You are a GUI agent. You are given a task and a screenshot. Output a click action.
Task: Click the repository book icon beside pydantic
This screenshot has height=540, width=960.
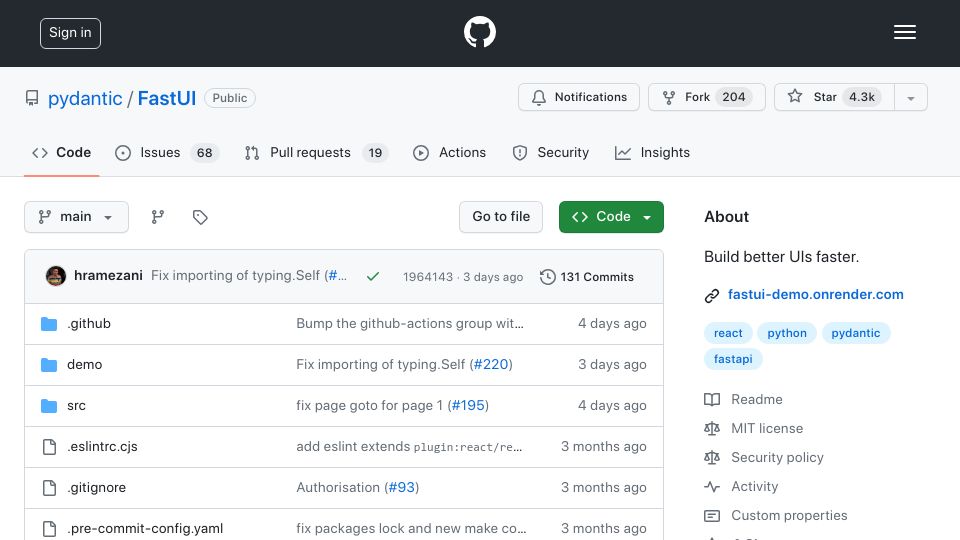(32, 98)
